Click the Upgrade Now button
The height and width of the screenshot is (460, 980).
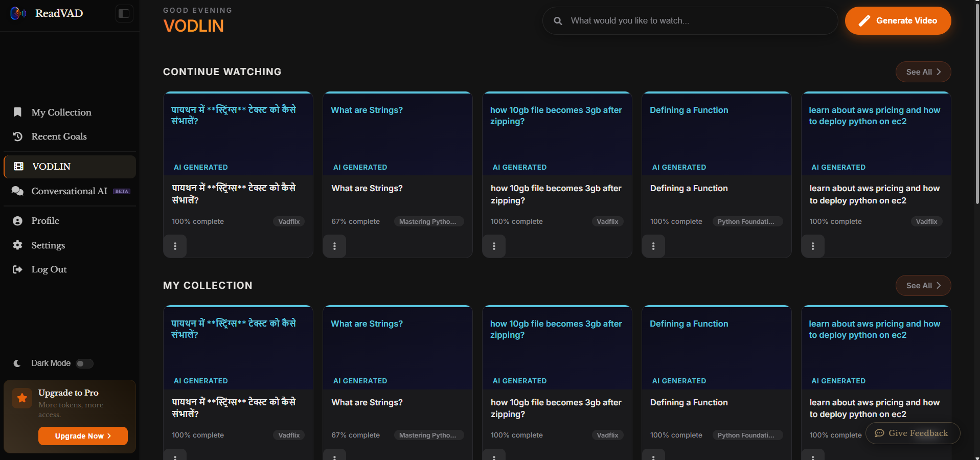[83, 436]
